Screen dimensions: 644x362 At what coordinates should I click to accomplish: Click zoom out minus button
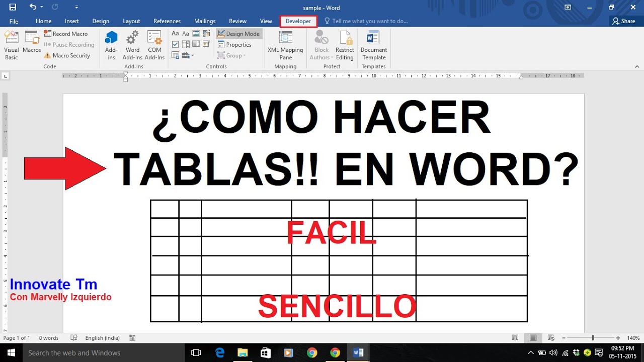563,338
